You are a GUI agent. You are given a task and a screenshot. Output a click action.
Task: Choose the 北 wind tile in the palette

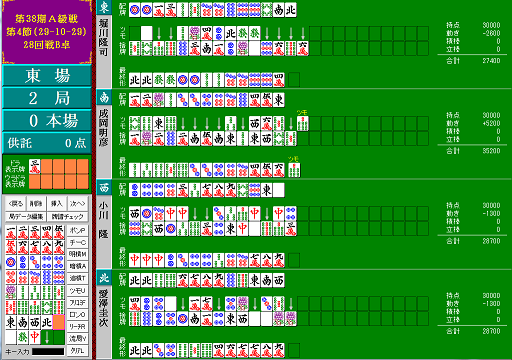click(47, 322)
